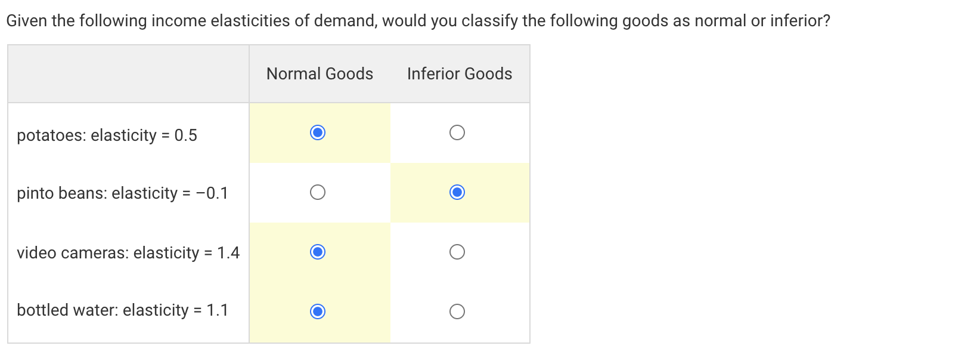
Task: Click the unselected Normal Goods circle for video cameras row
Action: tap(318, 251)
